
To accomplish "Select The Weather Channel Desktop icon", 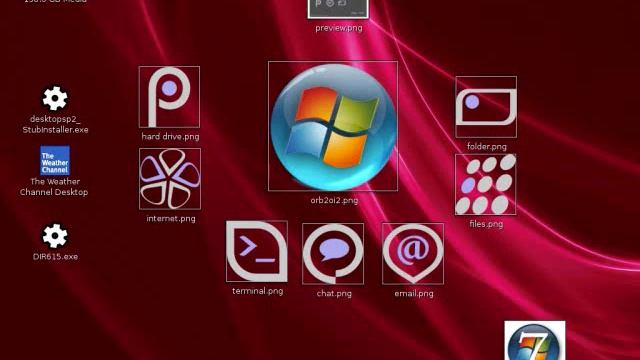I will 55,161.
